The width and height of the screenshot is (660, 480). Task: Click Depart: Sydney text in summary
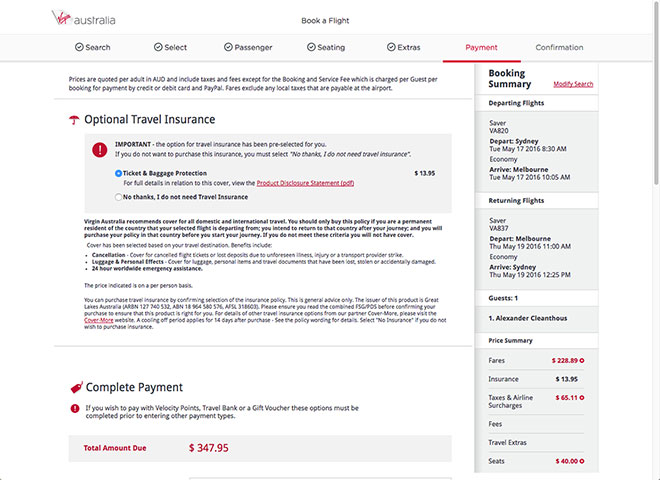[x=514, y=141]
